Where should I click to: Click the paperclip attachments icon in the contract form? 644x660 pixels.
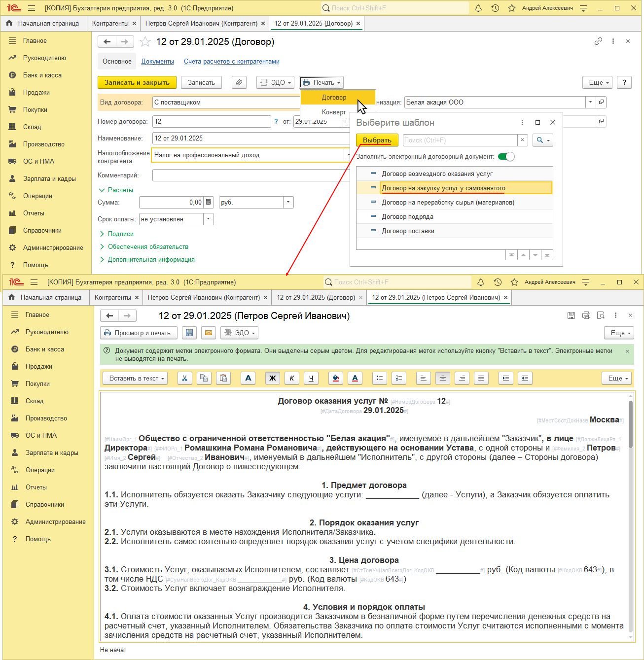click(x=239, y=82)
